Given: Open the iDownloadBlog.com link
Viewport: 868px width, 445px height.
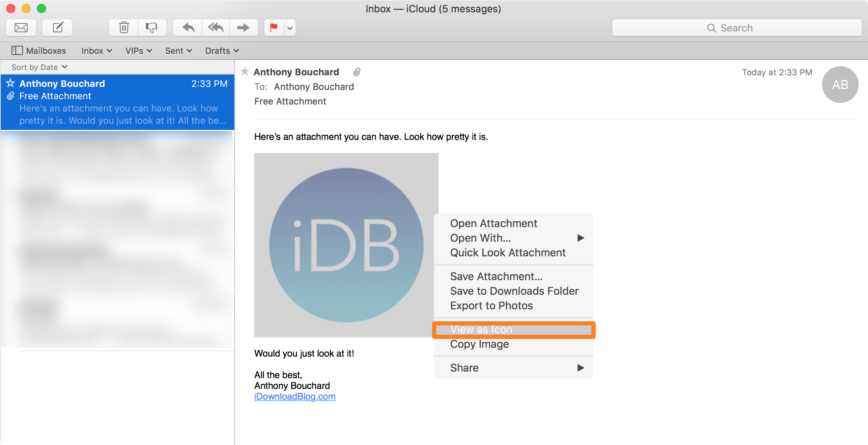Looking at the screenshot, I should point(295,397).
